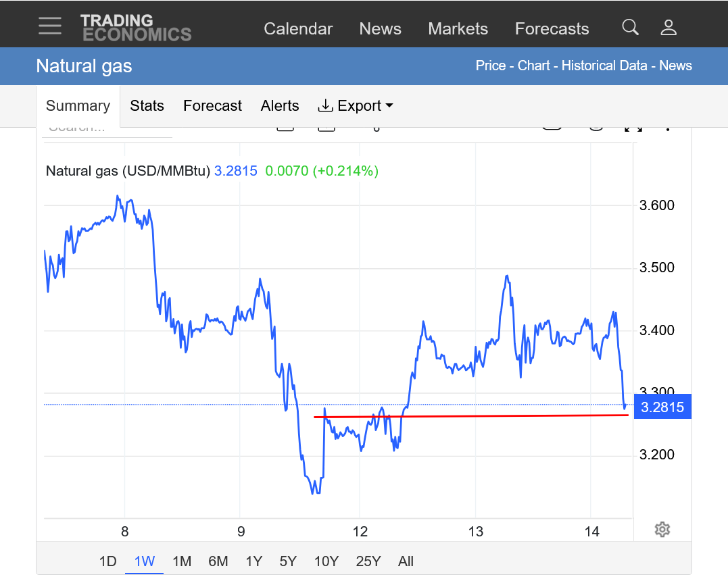Viewport: 728px width, 583px height.
Task: Open Forecasts in top navigation bar
Action: pyautogui.click(x=552, y=29)
